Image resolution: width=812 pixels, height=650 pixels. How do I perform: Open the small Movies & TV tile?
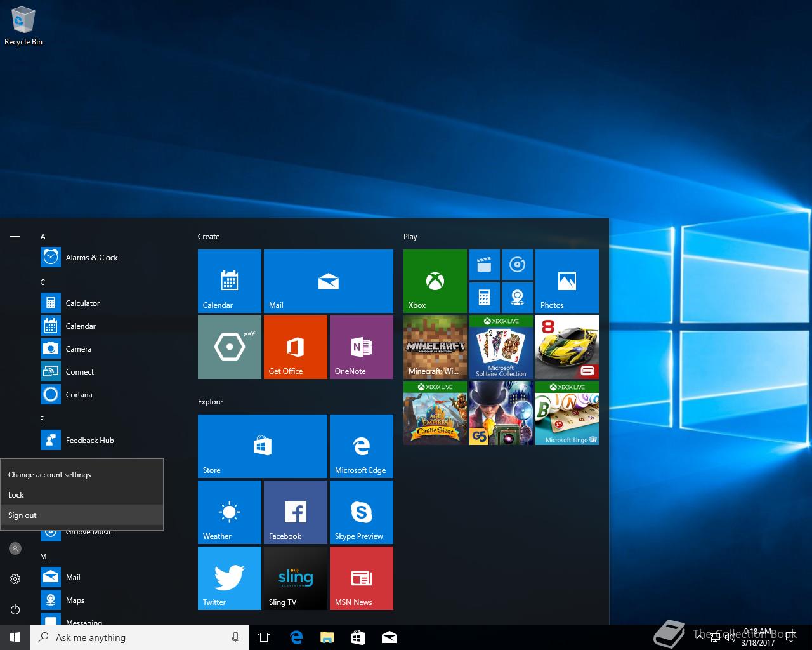[485, 265]
